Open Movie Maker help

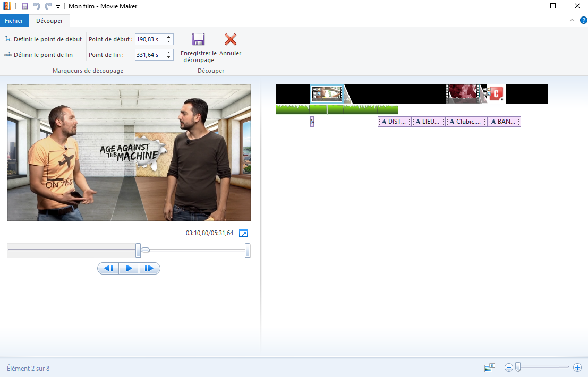pos(584,20)
